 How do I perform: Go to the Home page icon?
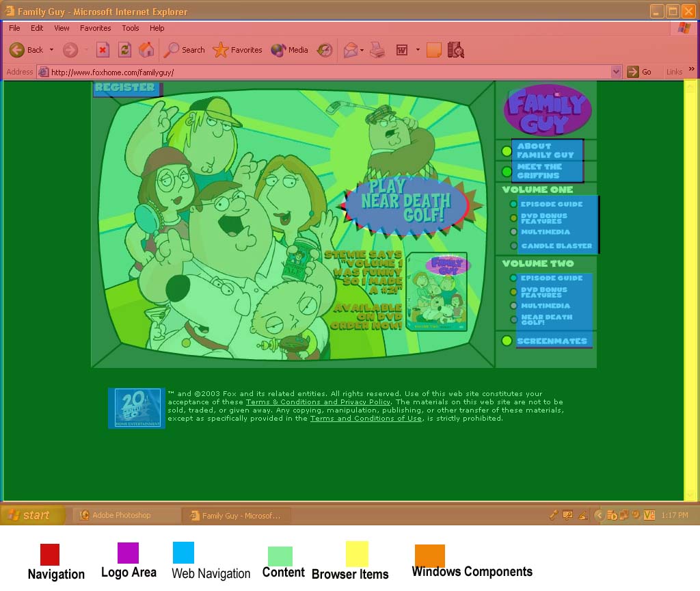click(x=146, y=50)
